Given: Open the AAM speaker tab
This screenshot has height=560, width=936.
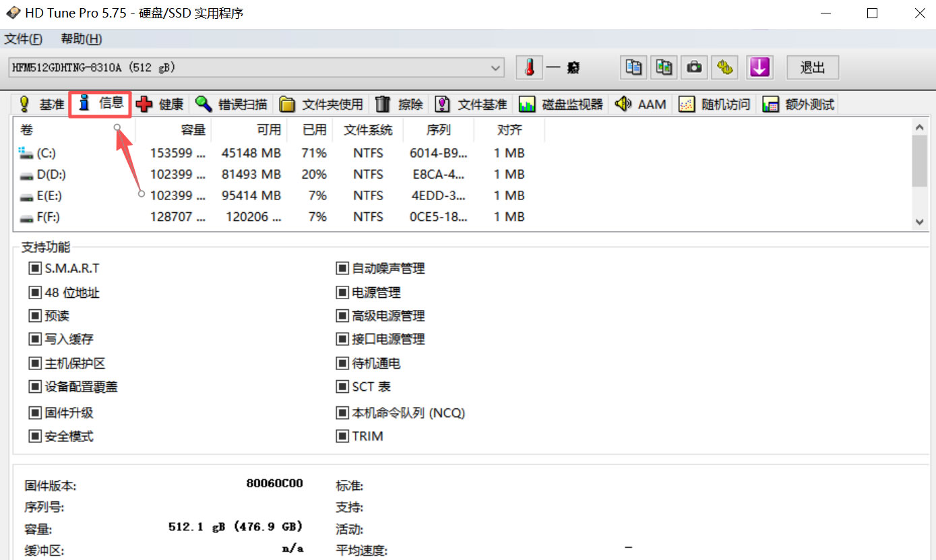Looking at the screenshot, I should click(x=641, y=104).
